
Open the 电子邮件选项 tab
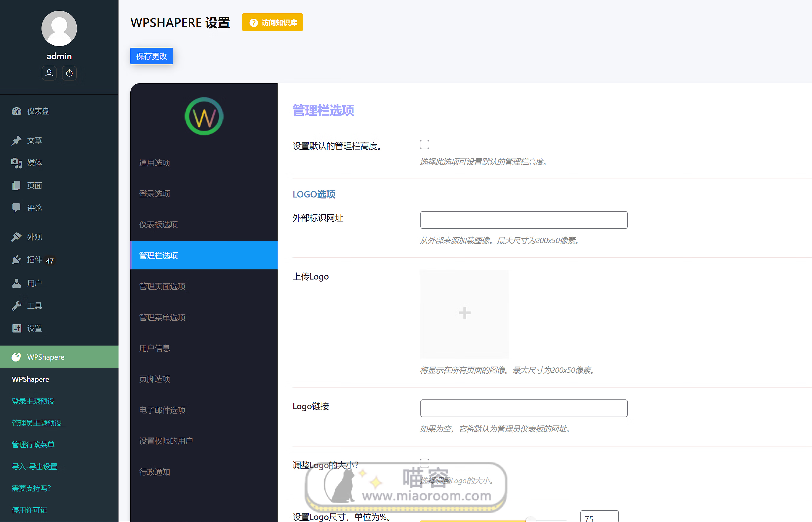[204, 410]
